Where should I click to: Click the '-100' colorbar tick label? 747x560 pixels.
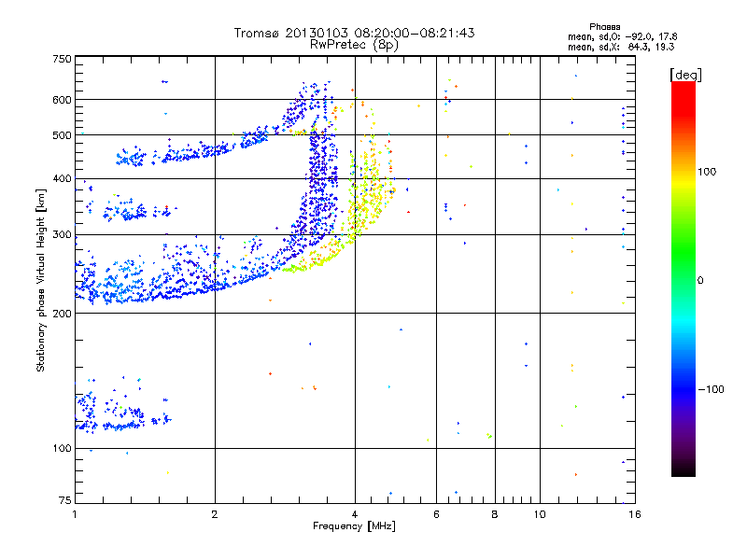coord(712,389)
